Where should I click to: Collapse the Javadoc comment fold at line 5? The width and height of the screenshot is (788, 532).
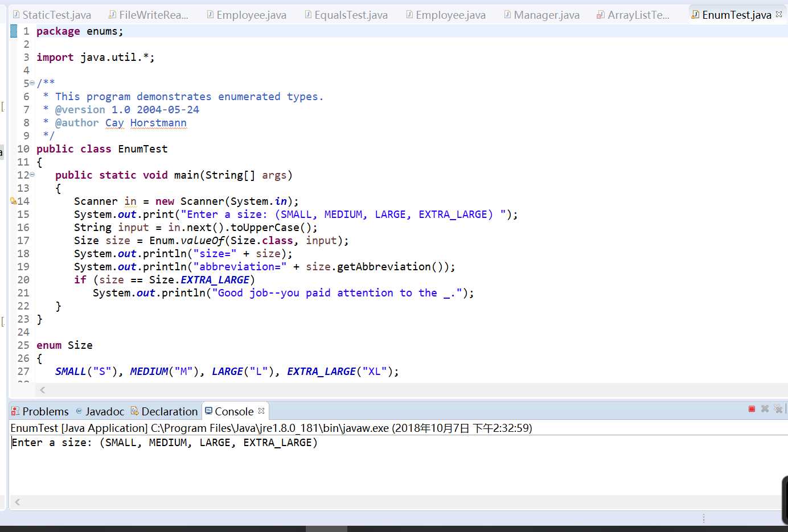click(x=32, y=83)
